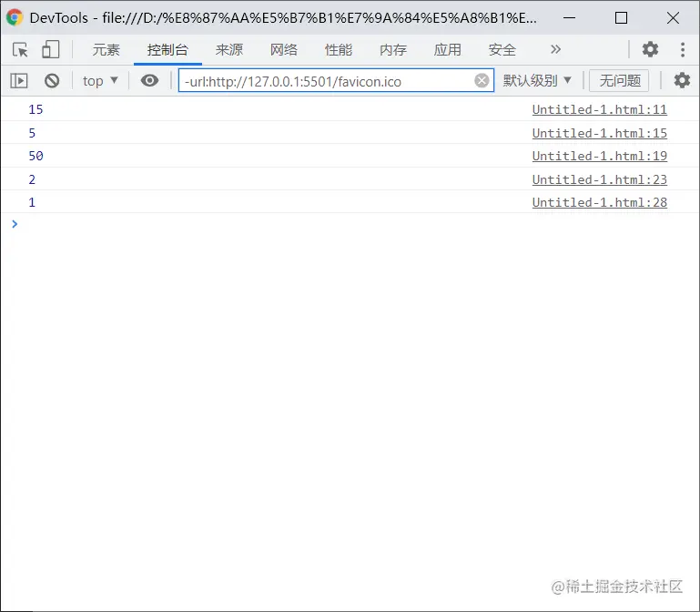Switch to the 应用 (Application) tab

tap(447, 49)
